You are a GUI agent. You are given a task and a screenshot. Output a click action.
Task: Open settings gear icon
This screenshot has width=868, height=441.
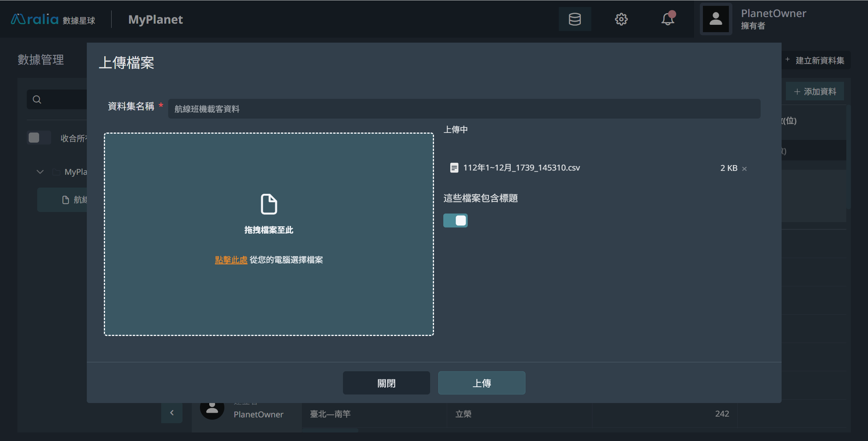621,19
